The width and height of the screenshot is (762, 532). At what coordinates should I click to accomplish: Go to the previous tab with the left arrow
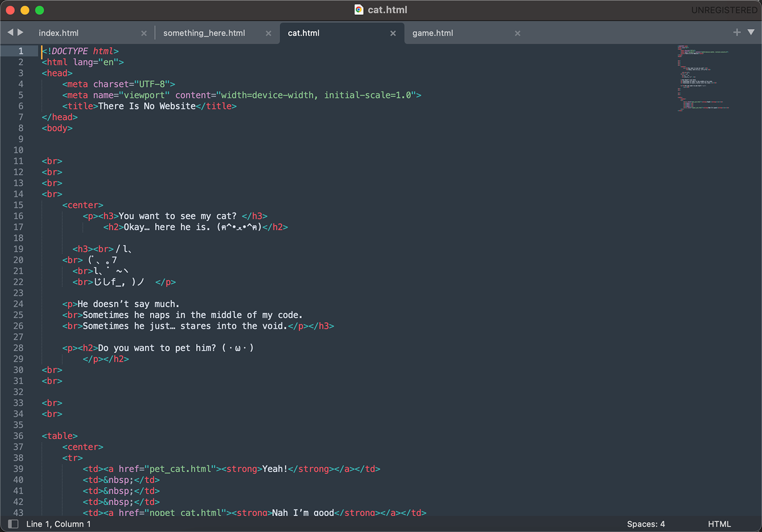(10, 32)
